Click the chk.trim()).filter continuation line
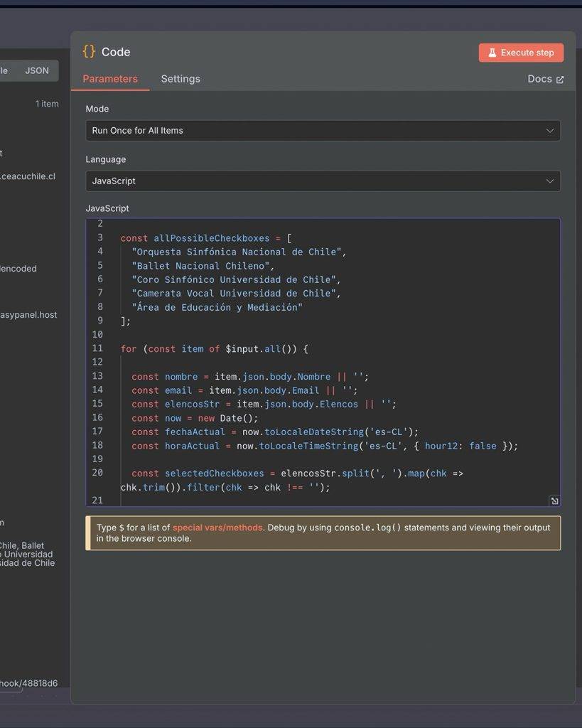The image size is (582, 728). [225, 488]
